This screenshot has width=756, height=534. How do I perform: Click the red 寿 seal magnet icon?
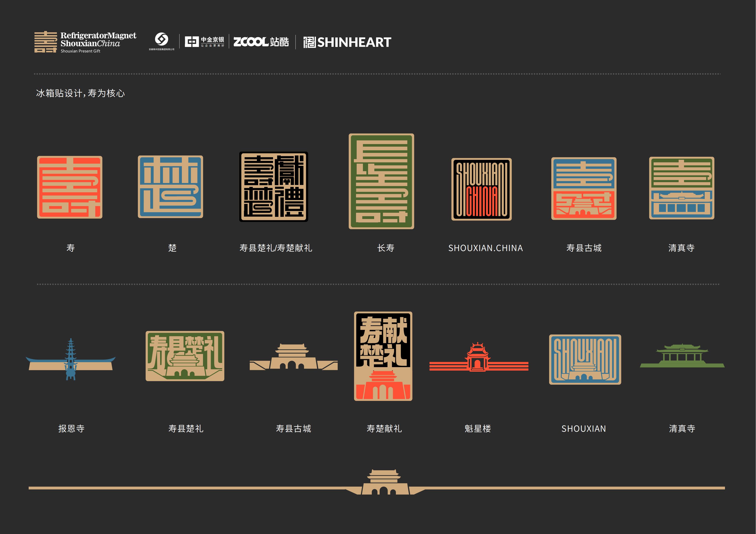point(69,187)
